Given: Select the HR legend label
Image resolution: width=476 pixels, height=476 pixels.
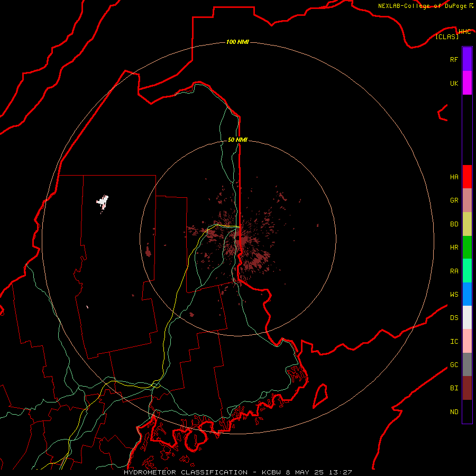Looking at the screenshot, I should (x=454, y=248).
